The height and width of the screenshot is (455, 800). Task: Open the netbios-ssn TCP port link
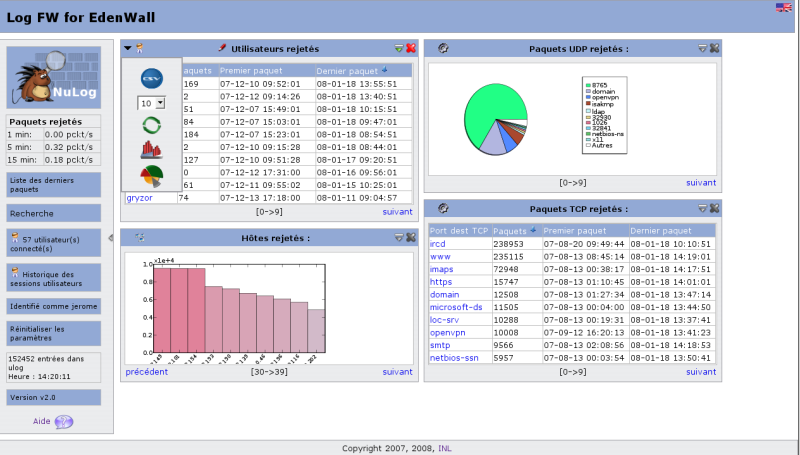coord(454,358)
